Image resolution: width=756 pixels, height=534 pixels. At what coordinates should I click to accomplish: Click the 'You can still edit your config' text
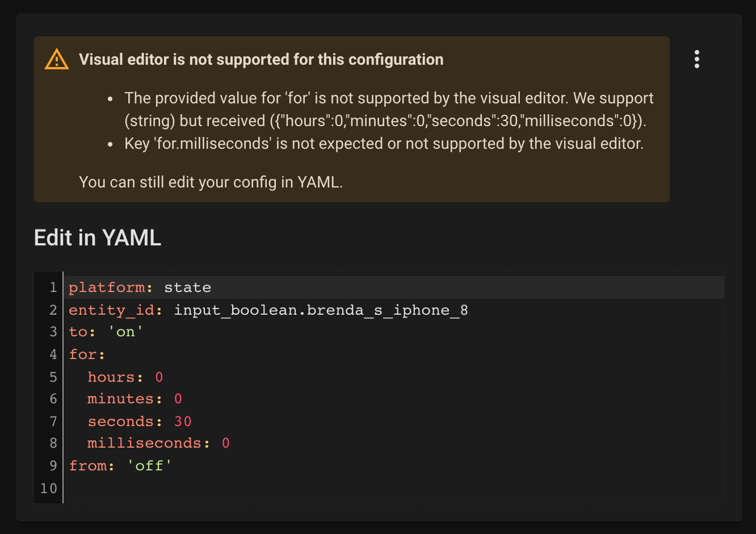[211, 182]
